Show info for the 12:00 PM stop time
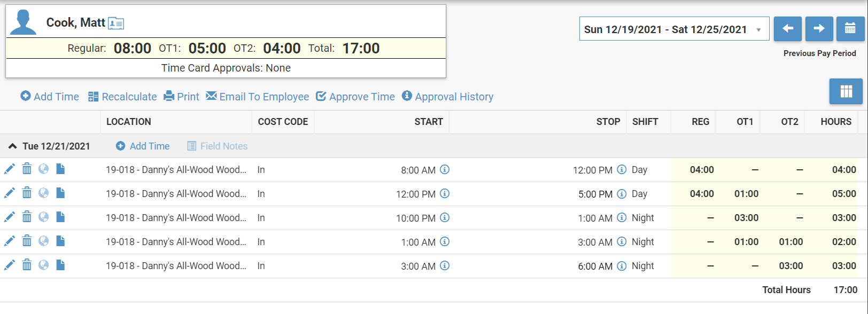The width and height of the screenshot is (868, 314). pos(622,169)
